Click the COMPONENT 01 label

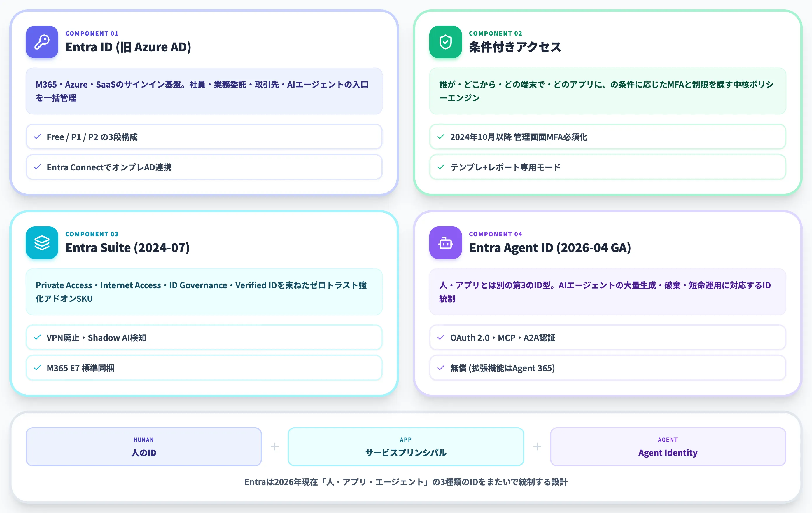click(92, 33)
